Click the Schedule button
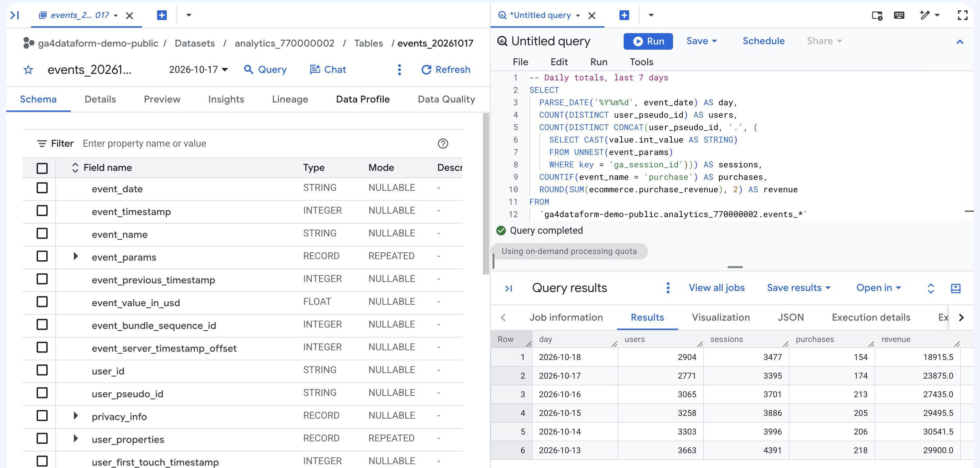This screenshot has width=980, height=468. pyautogui.click(x=763, y=41)
